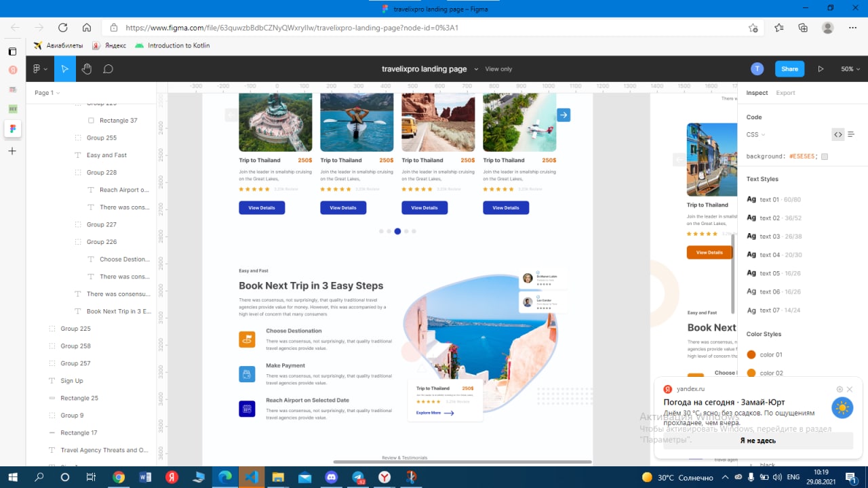Click the add to favorites star icon
The image size is (868, 488).
[x=753, y=28]
